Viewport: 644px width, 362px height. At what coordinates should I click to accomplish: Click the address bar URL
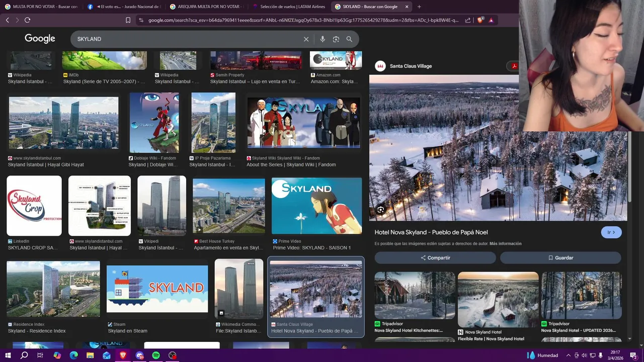[303, 20]
